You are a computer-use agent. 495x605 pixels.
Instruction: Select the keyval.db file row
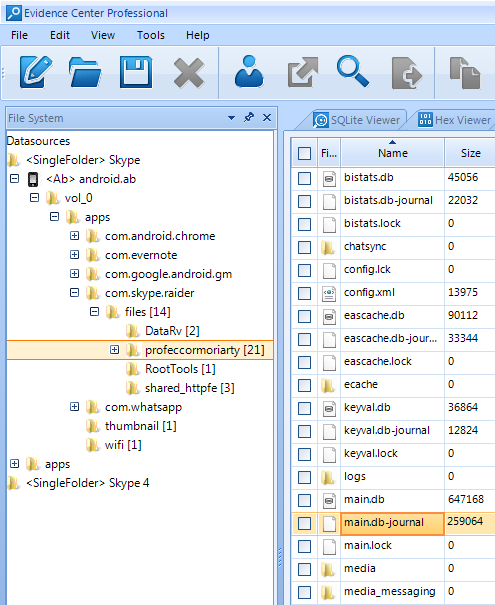click(393, 407)
